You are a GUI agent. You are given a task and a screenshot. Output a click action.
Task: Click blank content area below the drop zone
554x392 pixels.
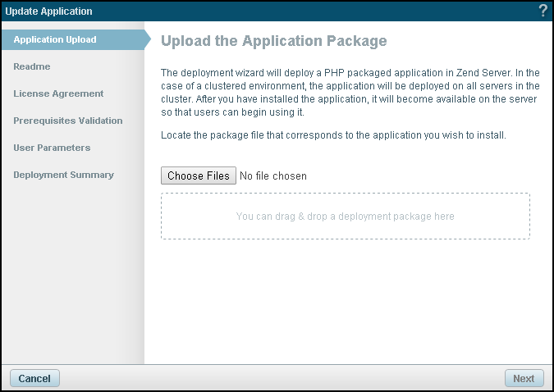tap(345, 303)
